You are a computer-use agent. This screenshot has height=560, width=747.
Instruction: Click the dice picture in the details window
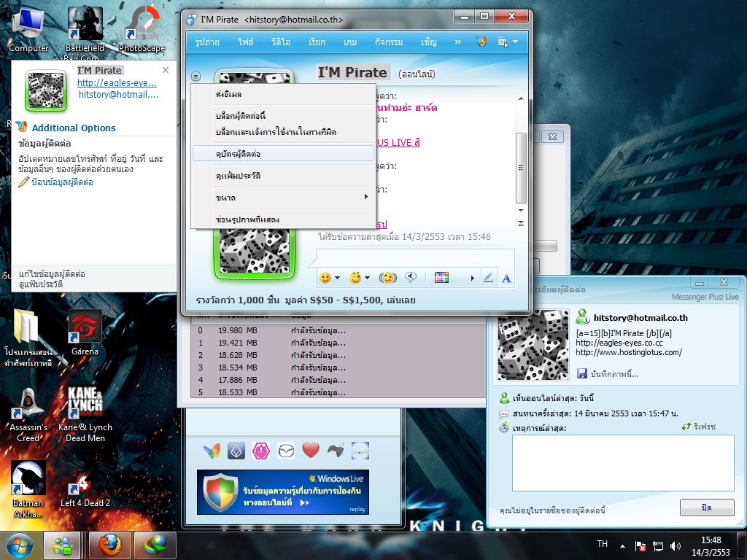533,345
